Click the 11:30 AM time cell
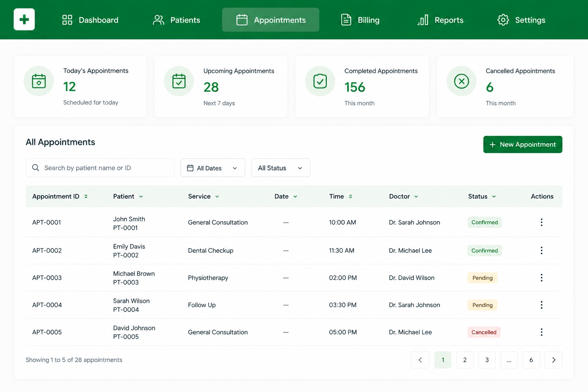The height and width of the screenshot is (392, 588). (x=341, y=250)
